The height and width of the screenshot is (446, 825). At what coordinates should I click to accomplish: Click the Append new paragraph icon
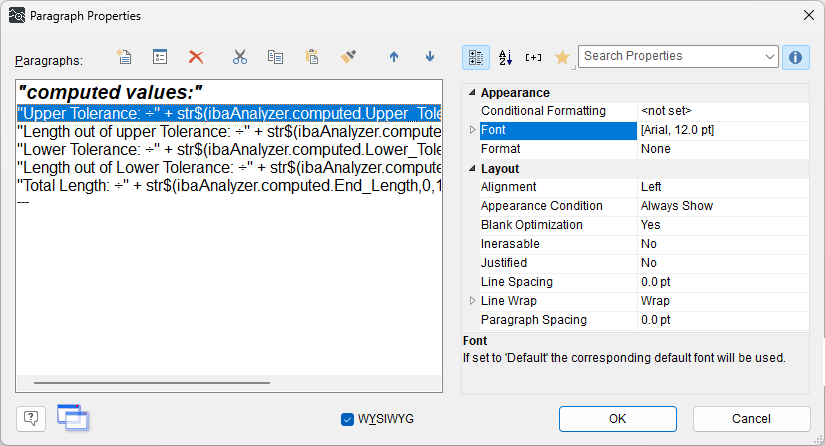tap(124, 57)
